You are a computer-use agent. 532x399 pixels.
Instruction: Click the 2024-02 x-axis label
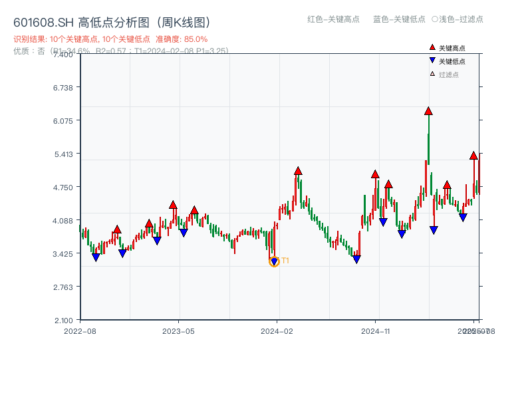pyautogui.click(x=277, y=331)
